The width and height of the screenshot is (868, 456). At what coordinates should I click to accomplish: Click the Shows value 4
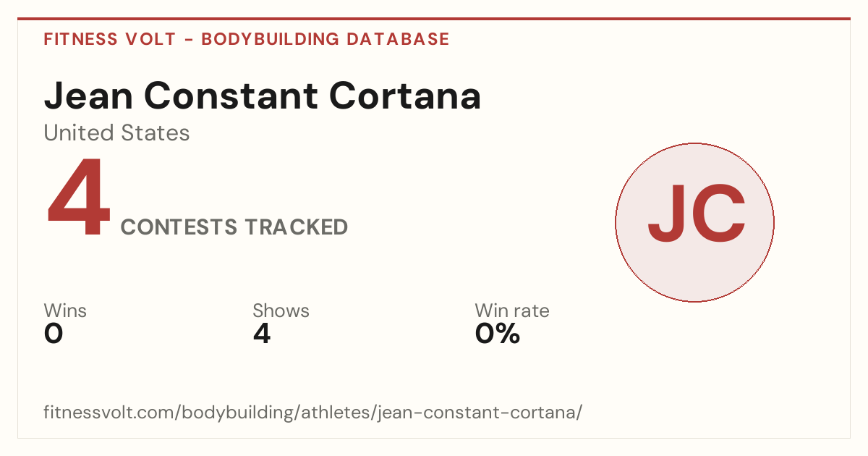click(x=262, y=334)
